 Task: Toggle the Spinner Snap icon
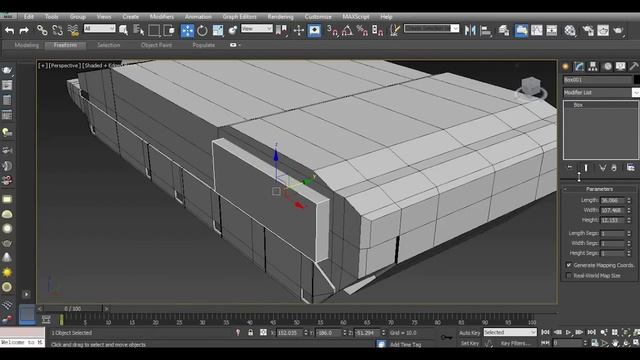coord(378,30)
